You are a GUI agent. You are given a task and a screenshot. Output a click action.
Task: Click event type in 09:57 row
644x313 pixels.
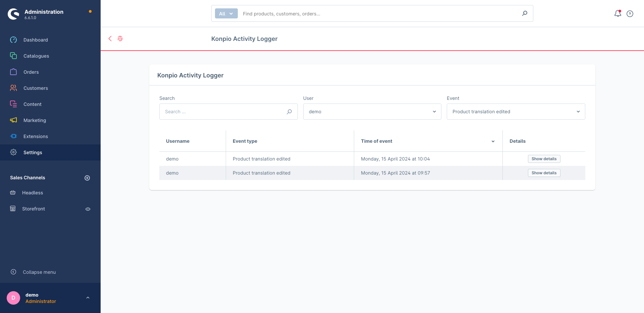[261, 173]
